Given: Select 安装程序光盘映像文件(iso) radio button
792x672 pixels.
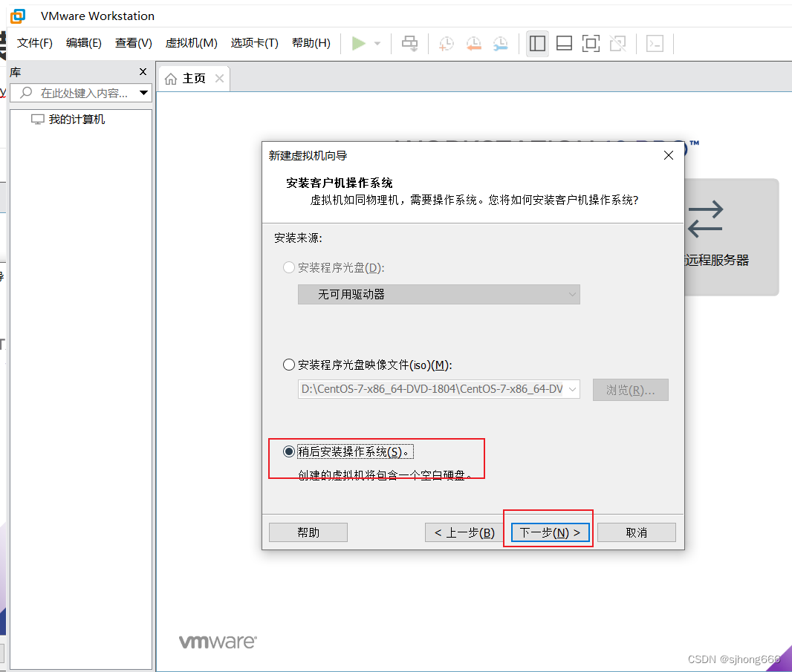Looking at the screenshot, I should pos(289,365).
